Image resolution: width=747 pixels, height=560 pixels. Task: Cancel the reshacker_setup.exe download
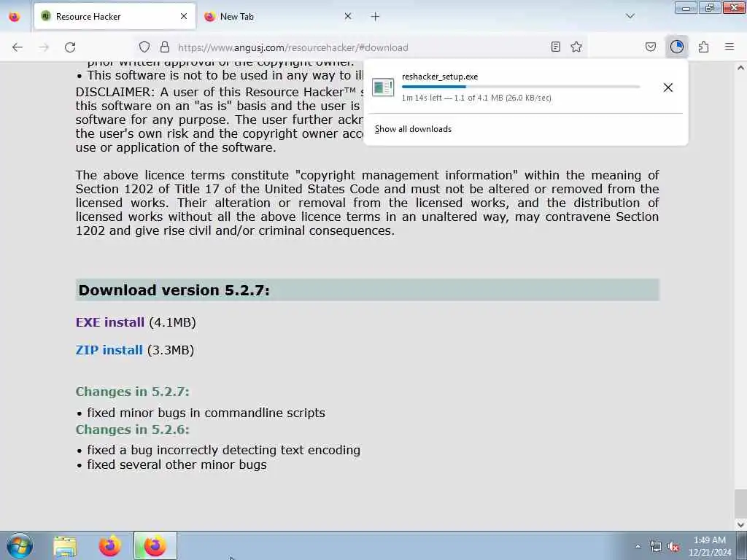pyautogui.click(x=668, y=87)
